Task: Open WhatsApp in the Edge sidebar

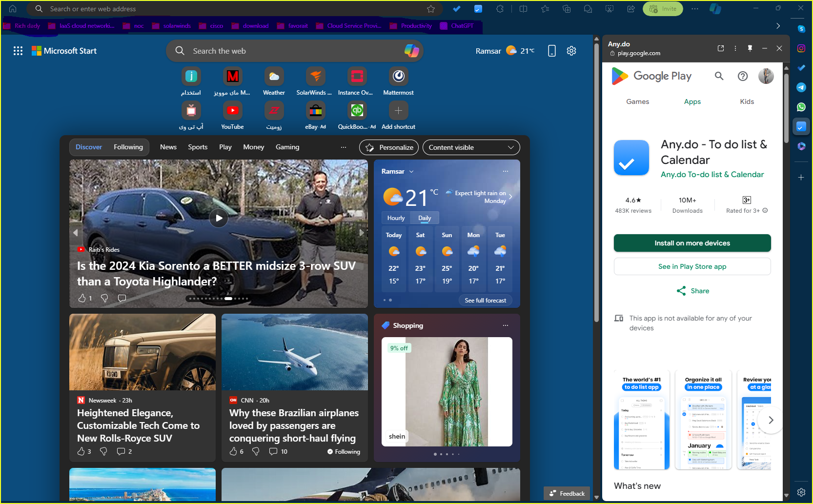Action: 801,107
